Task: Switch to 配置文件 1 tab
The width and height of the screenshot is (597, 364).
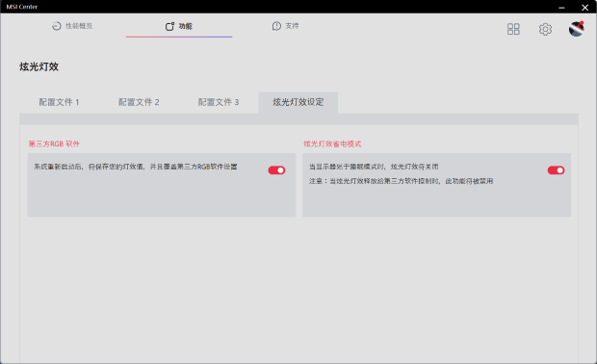Action: point(59,102)
